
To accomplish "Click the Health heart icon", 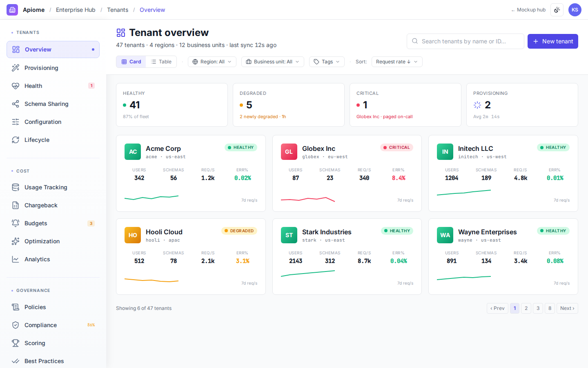I will [16, 86].
